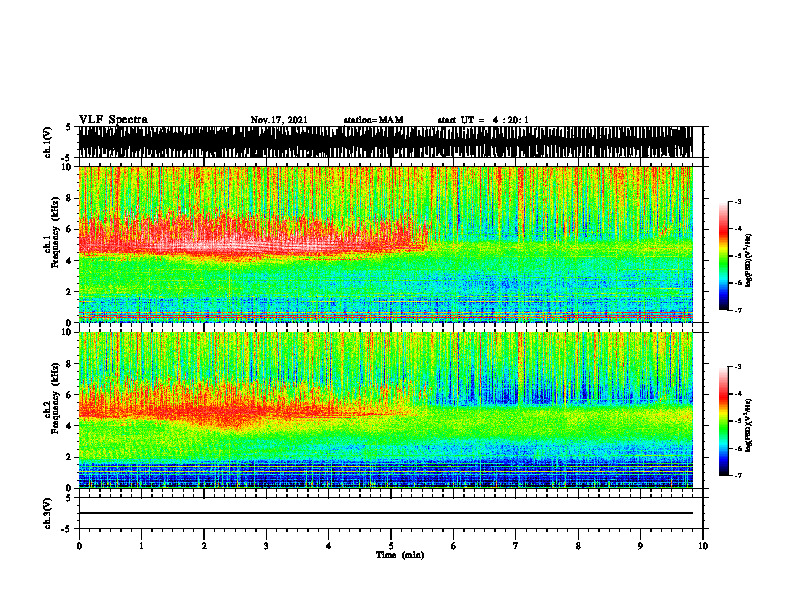Click the flat ch.3 voltage trace line

click(385, 513)
